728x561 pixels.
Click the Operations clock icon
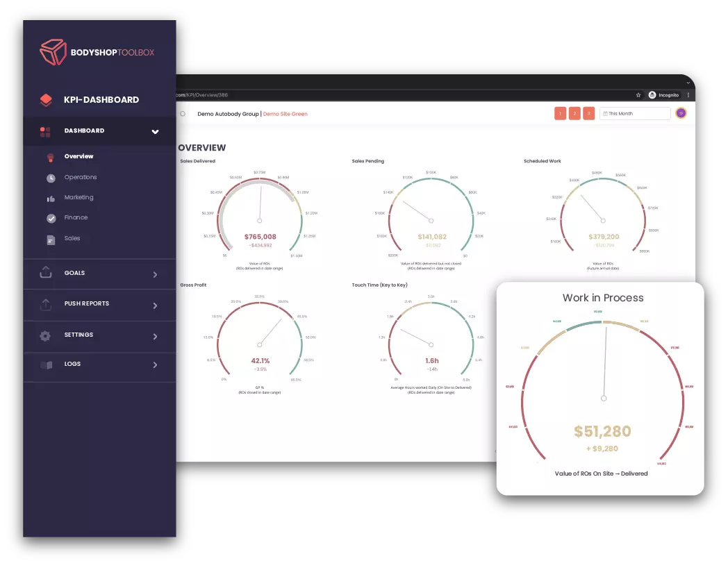point(51,178)
